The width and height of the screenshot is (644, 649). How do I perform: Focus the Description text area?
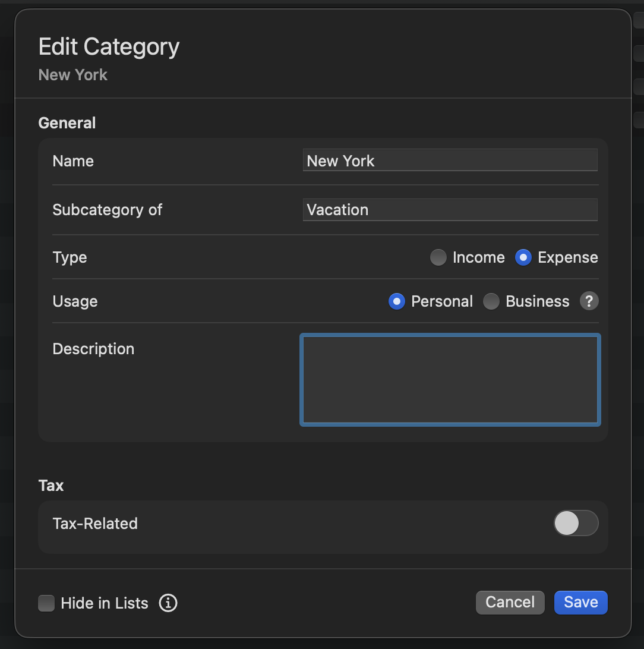click(450, 380)
